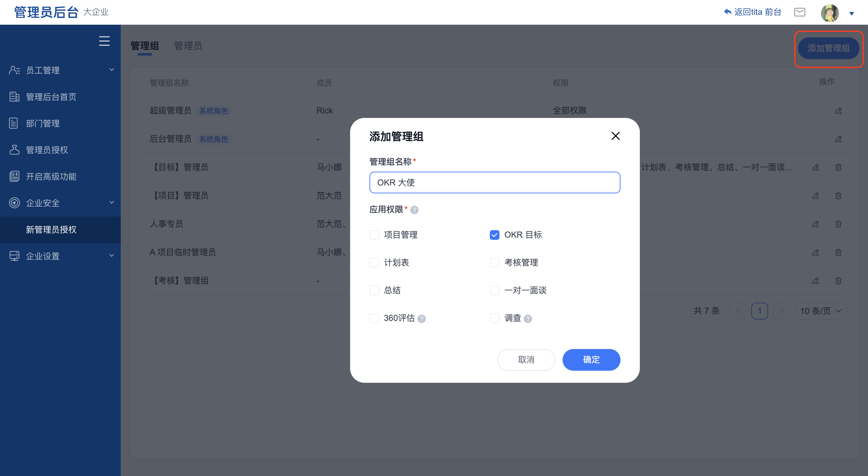Close the 添加管理组 dialog
This screenshot has width=868, height=476.
(615, 136)
